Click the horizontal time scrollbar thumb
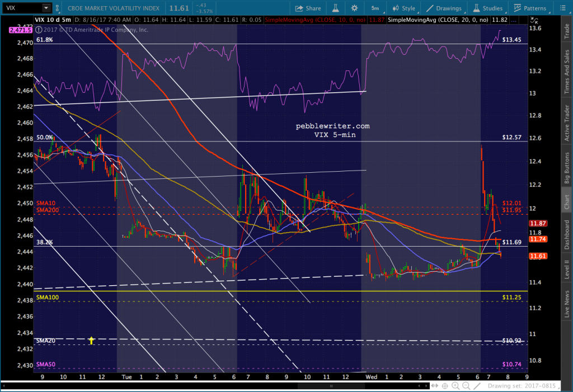Viewport: 573px width, 392px height. (x=331, y=386)
